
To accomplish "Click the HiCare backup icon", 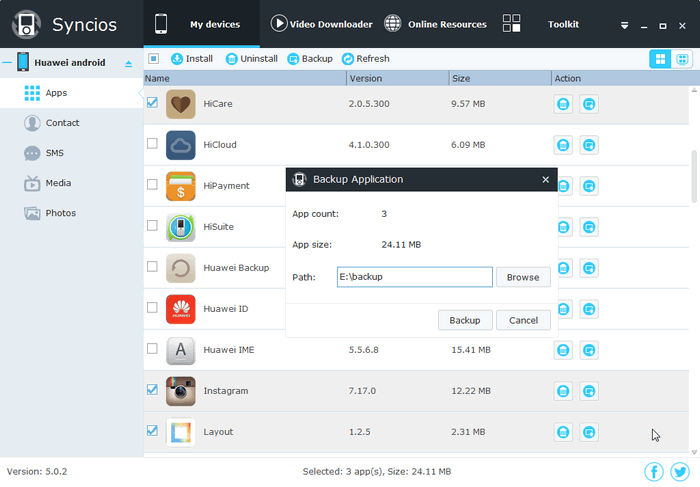I will pyautogui.click(x=589, y=104).
